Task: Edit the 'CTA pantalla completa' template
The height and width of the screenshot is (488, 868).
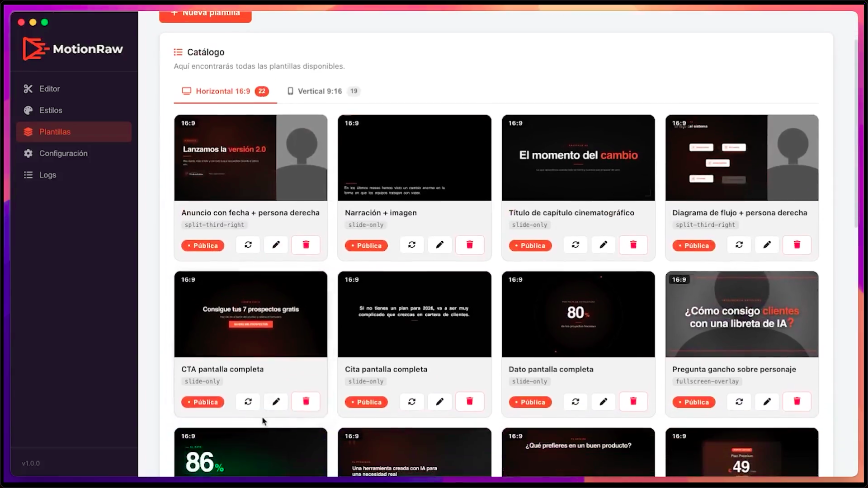Action: (x=276, y=401)
